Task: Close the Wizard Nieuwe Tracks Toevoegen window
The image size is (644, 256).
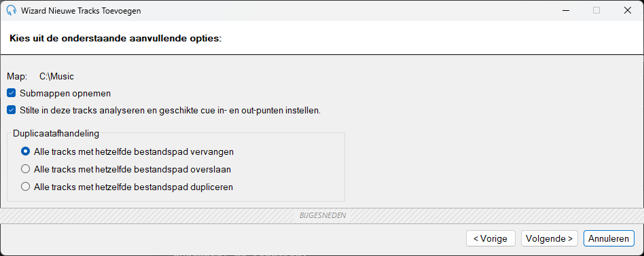Action: (x=627, y=11)
